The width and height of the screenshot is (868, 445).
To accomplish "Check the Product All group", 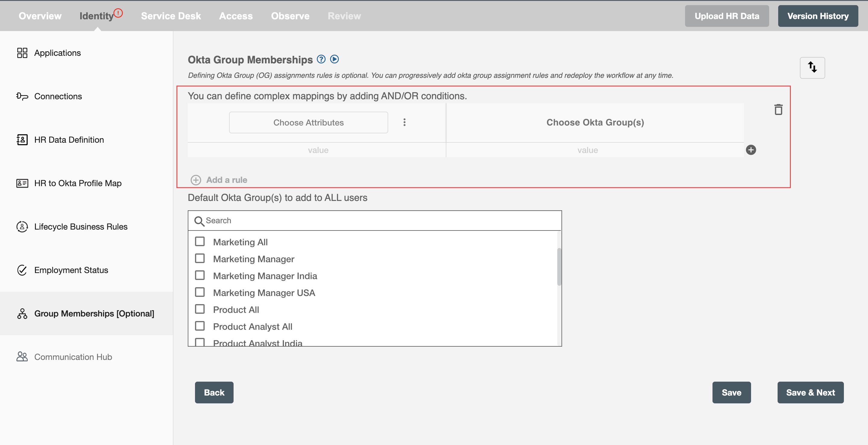I will tap(200, 309).
